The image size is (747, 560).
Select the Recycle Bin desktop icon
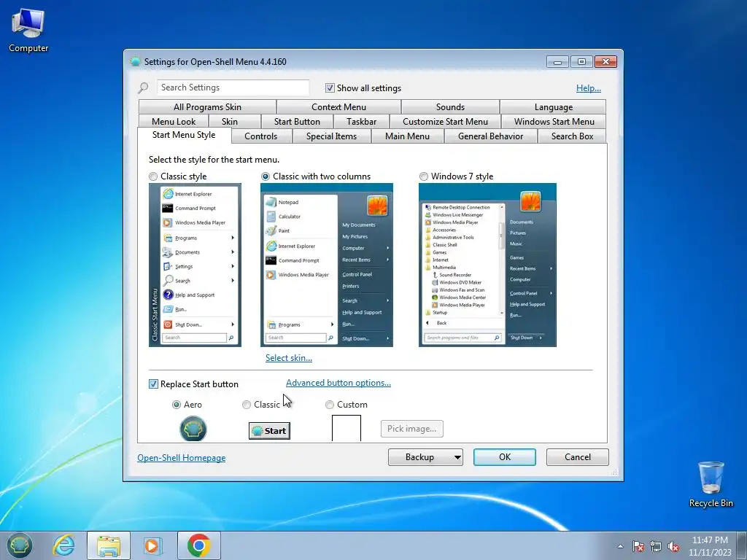click(x=711, y=484)
